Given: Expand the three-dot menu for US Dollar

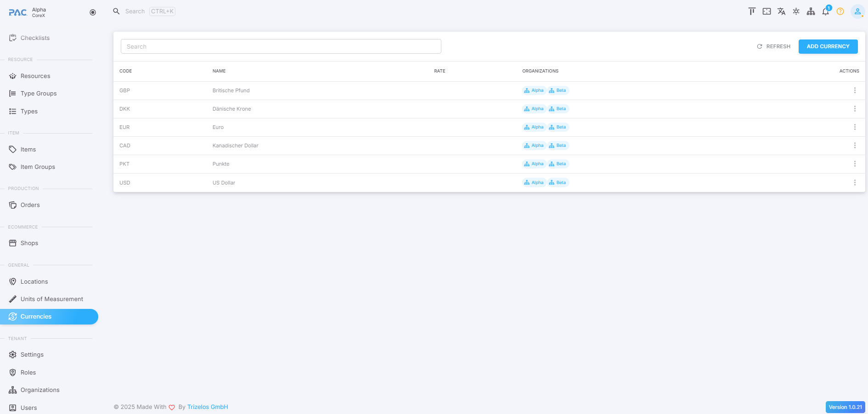Looking at the screenshot, I should click(855, 183).
